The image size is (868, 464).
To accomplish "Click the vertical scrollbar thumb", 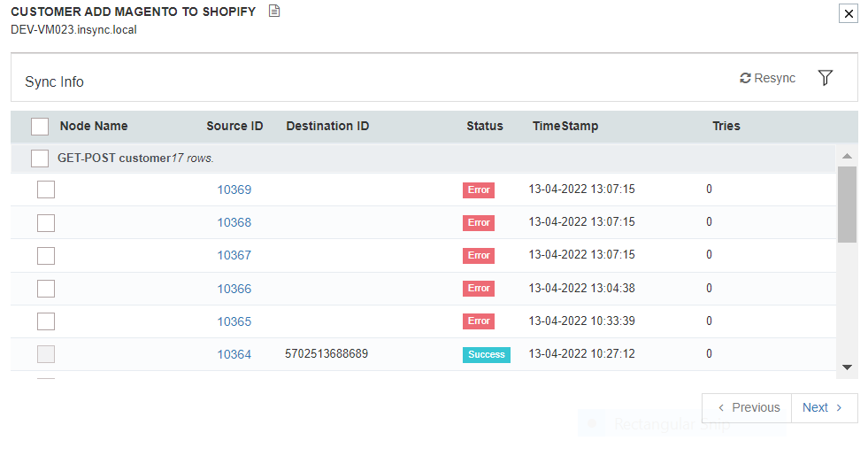I will pos(847,205).
